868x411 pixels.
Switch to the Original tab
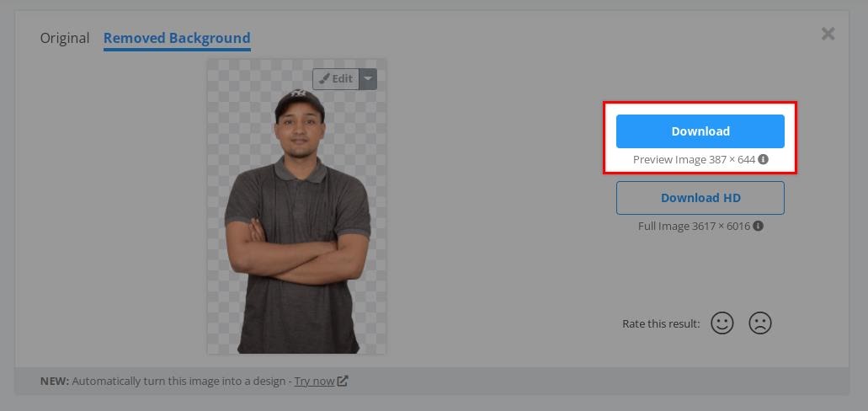point(65,38)
